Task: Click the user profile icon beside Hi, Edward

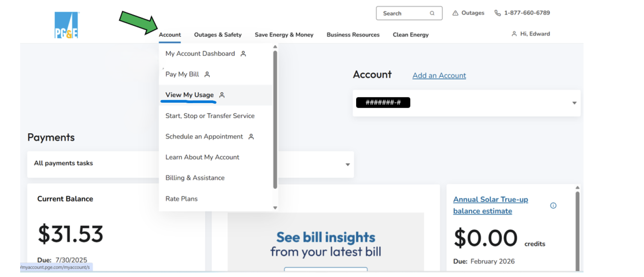Action: [x=514, y=34]
